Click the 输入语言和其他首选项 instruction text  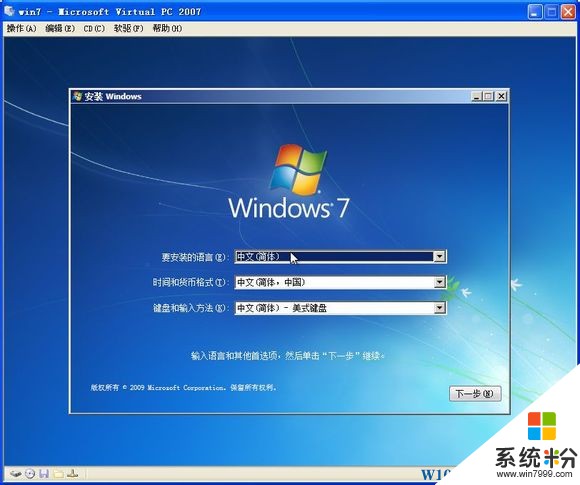pyautogui.click(x=287, y=356)
